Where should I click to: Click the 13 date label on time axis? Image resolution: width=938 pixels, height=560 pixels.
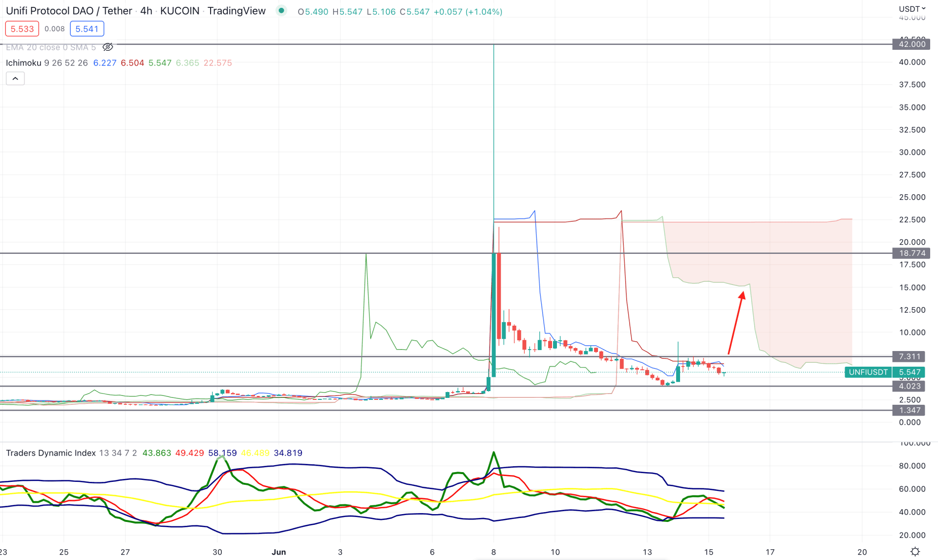(647, 552)
